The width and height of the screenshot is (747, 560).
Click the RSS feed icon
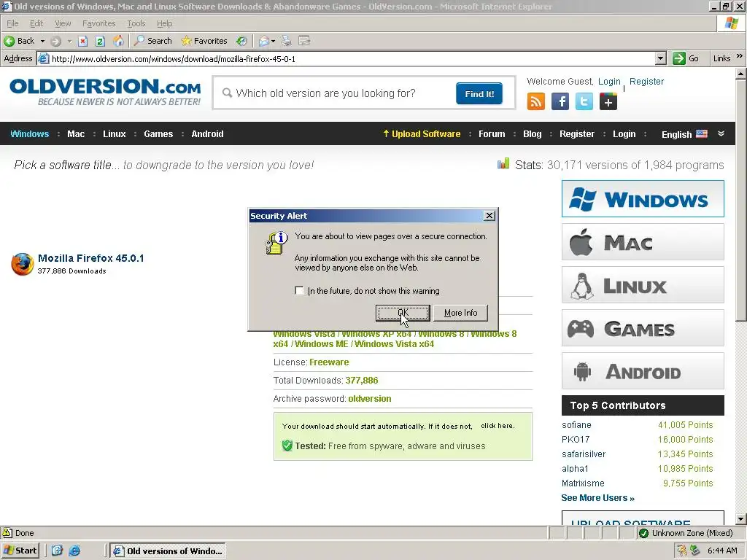[536, 101]
